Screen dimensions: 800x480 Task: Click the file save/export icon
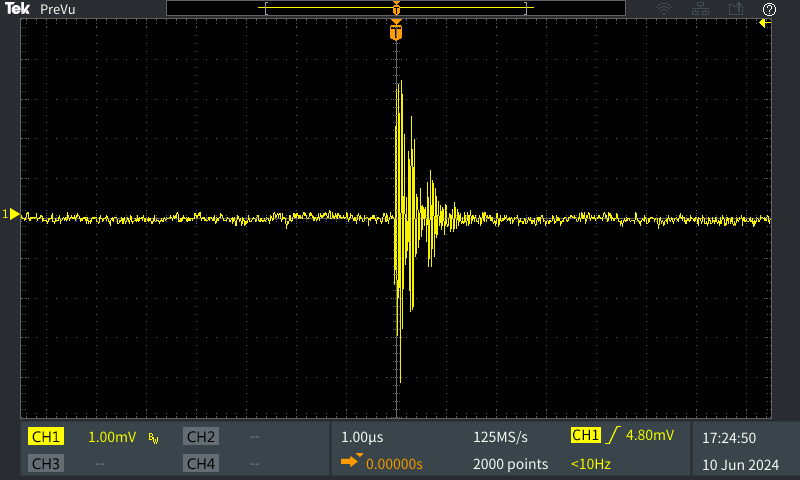pyautogui.click(x=737, y=9)
